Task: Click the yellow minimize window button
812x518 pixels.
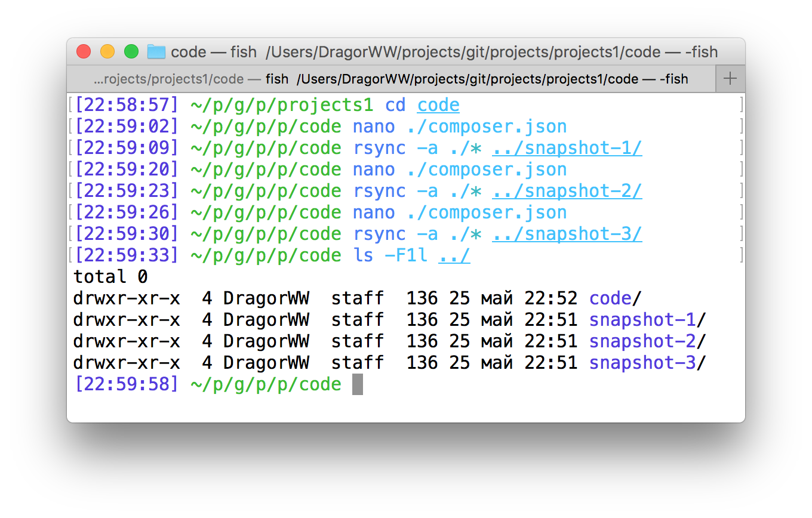Action: [x=107, y=52]
